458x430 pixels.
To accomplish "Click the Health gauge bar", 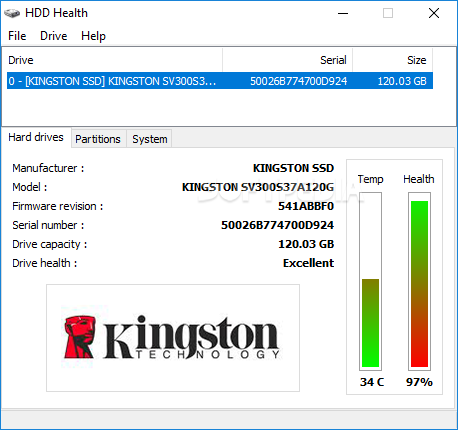I will point(419,281).
